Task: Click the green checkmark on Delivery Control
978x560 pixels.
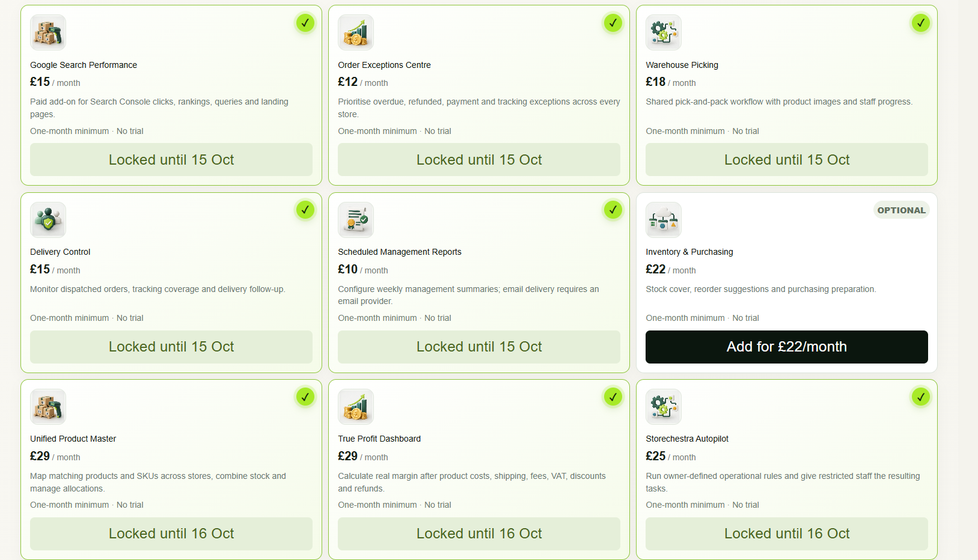Action: click(x=305, y=210)
